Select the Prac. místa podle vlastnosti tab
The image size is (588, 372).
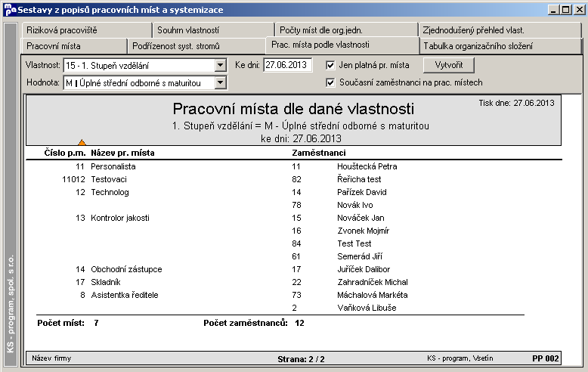coord(342,45)
